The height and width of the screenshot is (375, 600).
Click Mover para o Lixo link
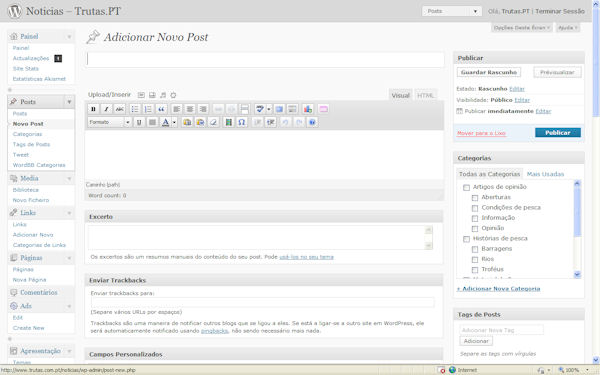pyautogui.click(x=481, y=133)
